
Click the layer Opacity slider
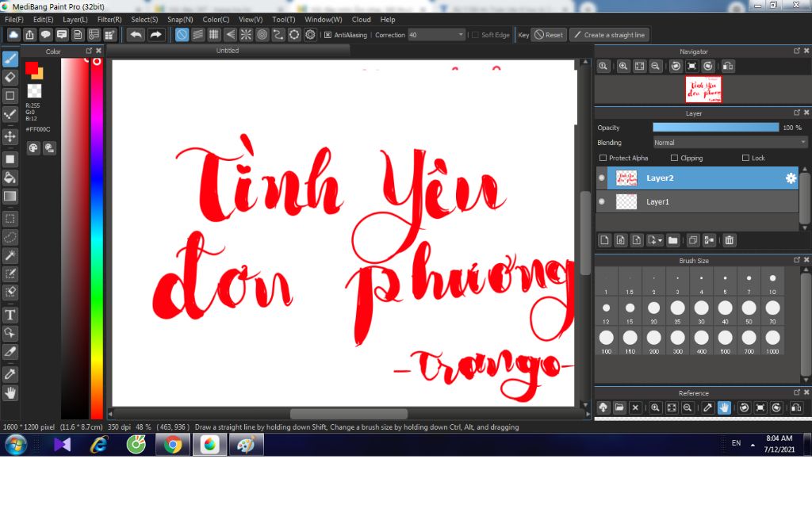(716, 128)
